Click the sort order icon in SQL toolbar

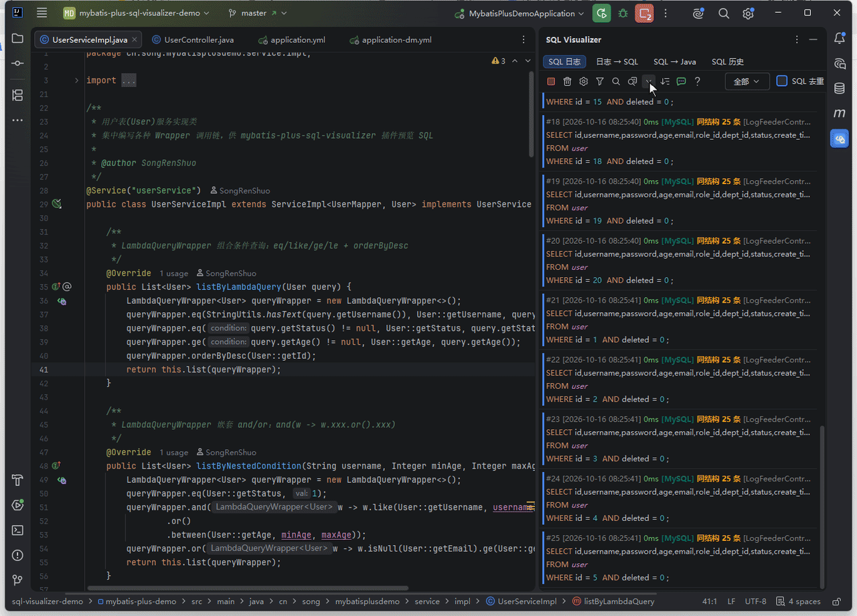coord(665,82)
